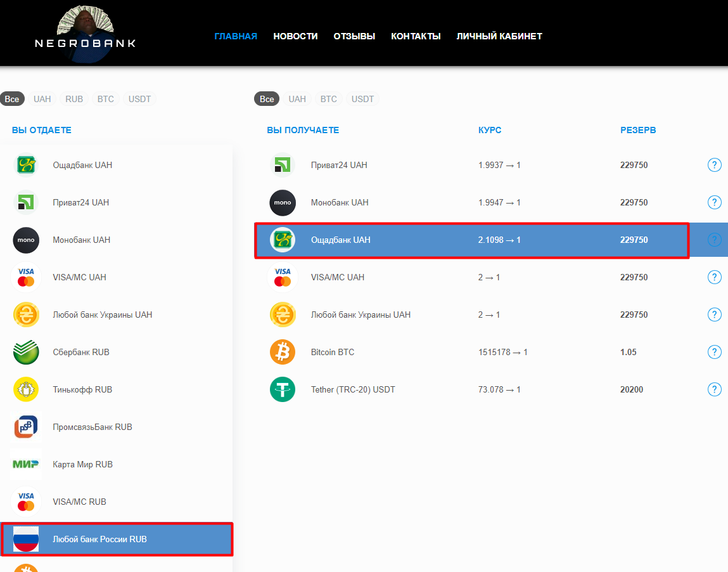Select Монобанк UAH in the give list
This screenshot has height=572, width=728.
click(x=116, y=240)
